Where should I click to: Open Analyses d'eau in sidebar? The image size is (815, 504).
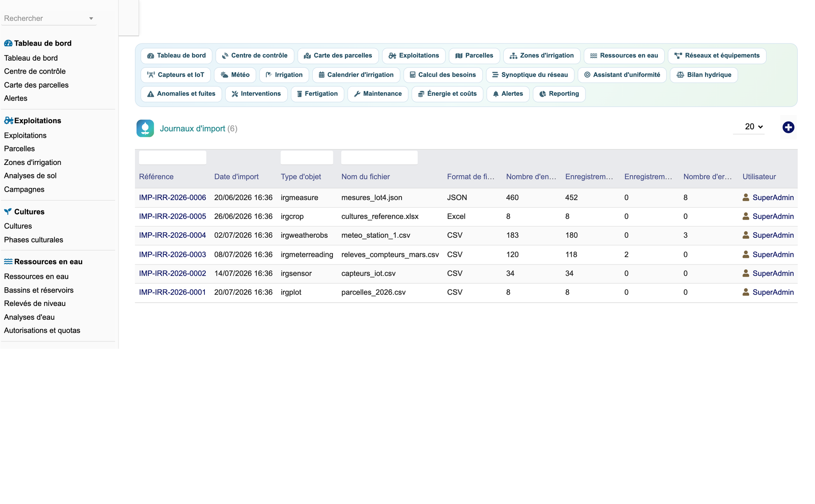[x=29, y=317]
